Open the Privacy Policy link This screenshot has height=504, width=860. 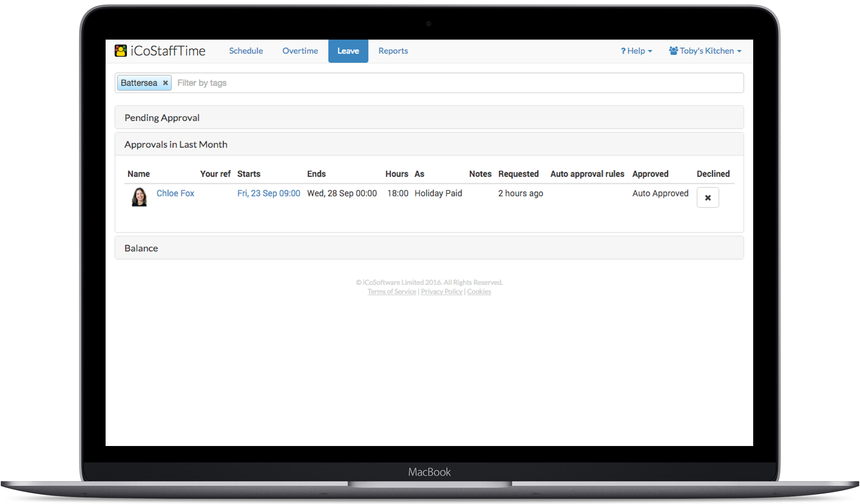click(x=442, y=292)
